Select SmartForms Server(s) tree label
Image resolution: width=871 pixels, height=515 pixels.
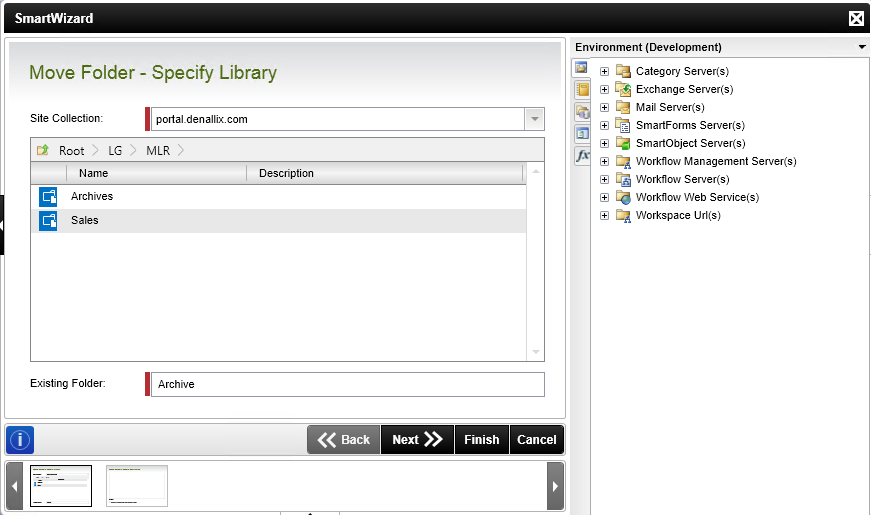point(690,125)
